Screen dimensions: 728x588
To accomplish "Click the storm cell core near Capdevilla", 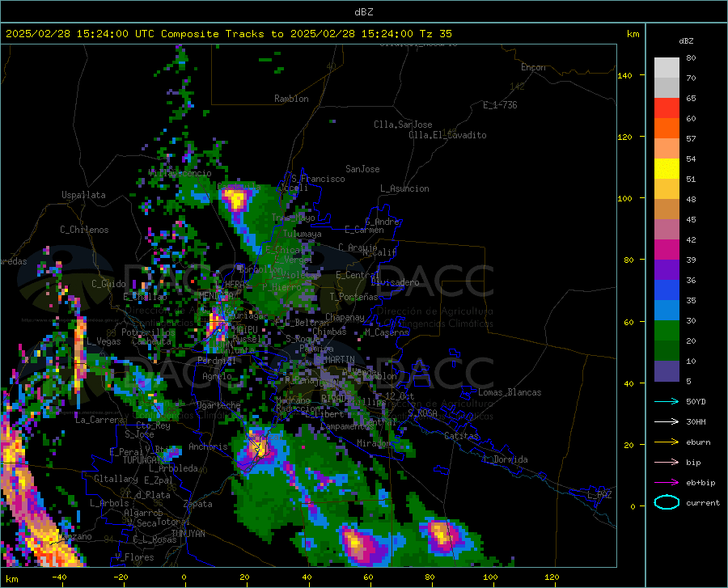I will (236, 199).
